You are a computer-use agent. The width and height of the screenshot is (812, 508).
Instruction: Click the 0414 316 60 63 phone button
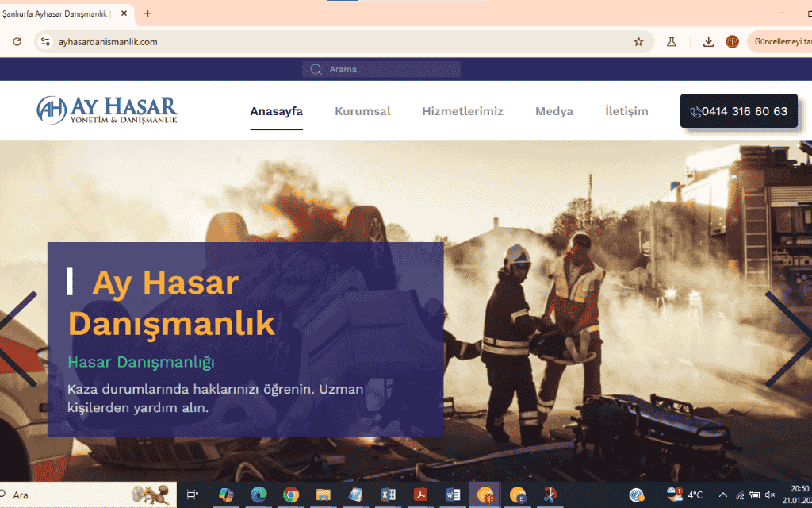click(738, 111)
